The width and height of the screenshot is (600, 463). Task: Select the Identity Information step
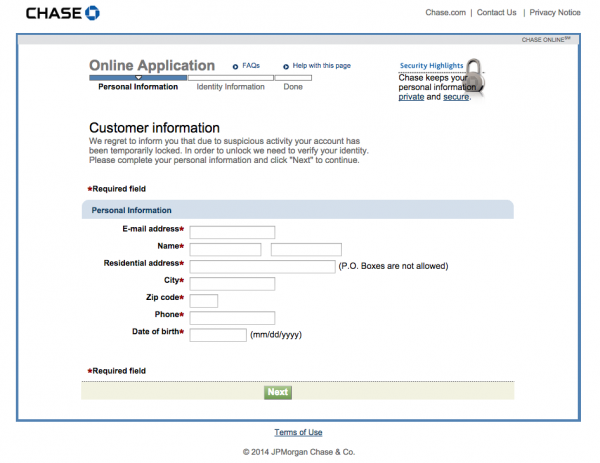[230, 87]
